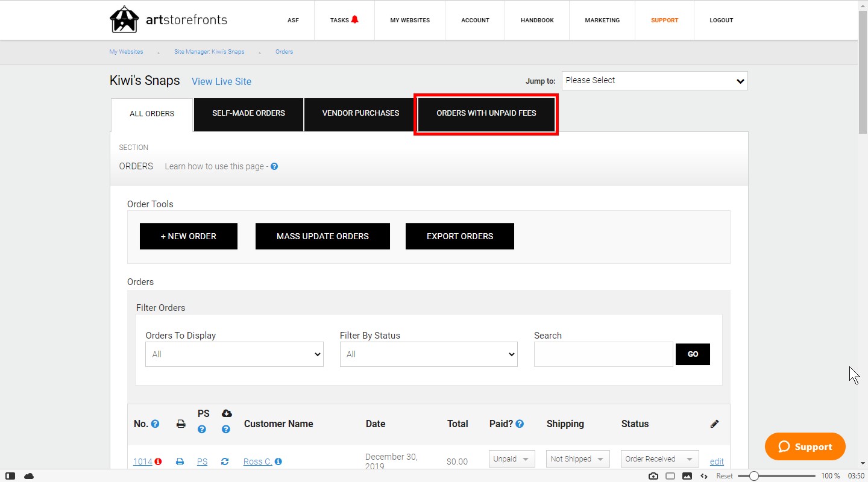Switch to the All Orders tab

pos(152,114)
